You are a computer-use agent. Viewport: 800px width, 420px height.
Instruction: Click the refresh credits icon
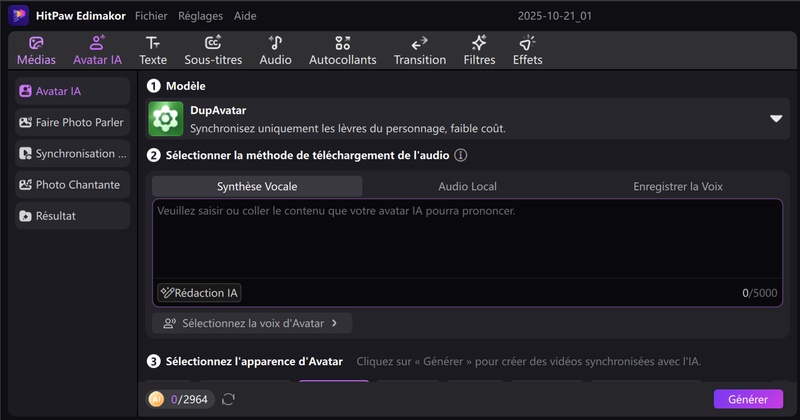point(229,399)
